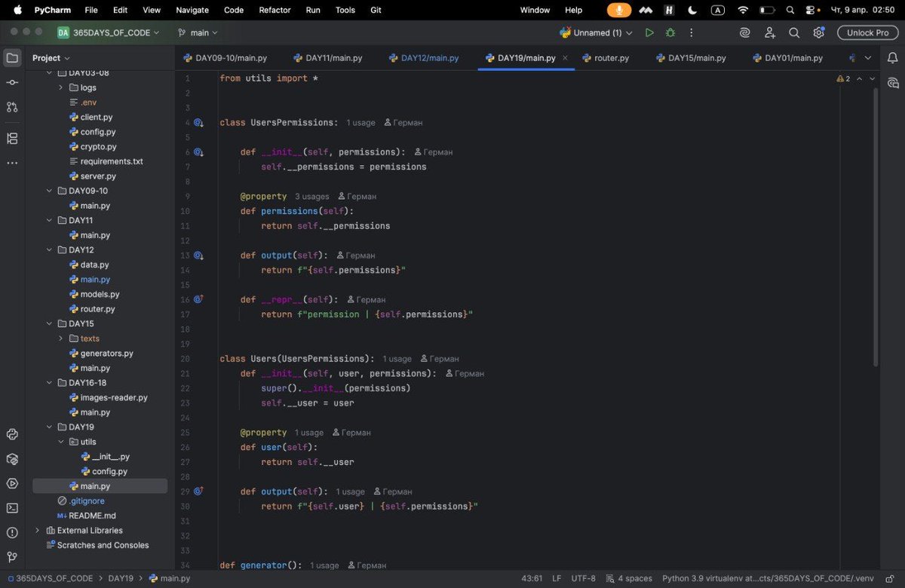The image size is (905, 588).
Task: Show more tool windows ellipsis
Action: point(12,163)
